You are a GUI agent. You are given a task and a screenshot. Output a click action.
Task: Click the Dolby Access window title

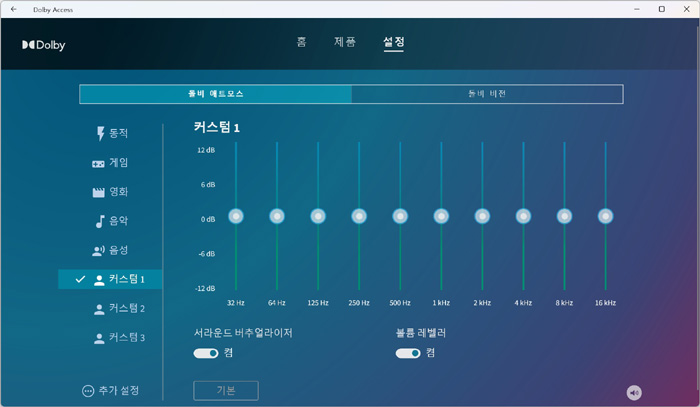point(53,9)
